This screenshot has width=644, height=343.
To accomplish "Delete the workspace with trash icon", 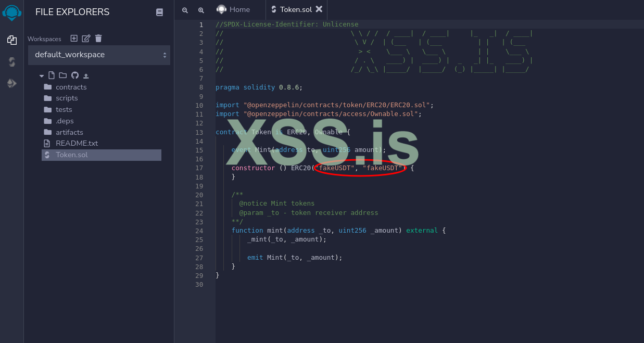I will pos(98,38).
